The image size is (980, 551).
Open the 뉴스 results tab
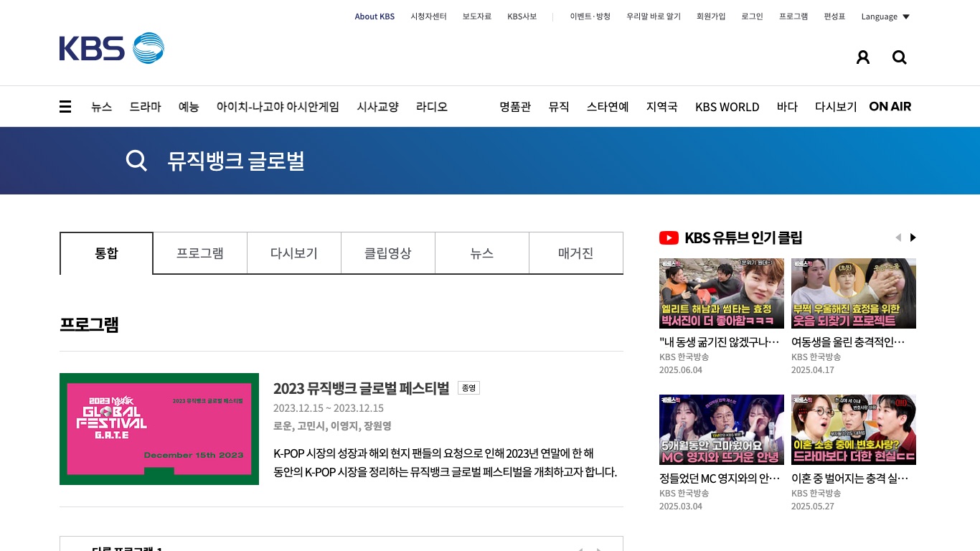pos(482,253)
